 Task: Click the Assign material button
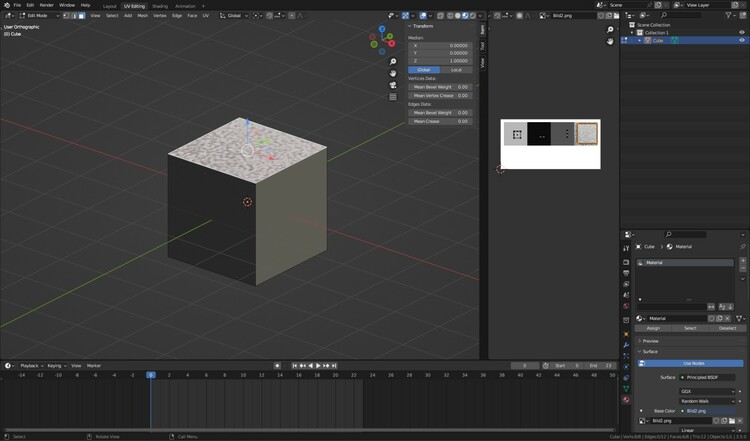pos(653,328)
